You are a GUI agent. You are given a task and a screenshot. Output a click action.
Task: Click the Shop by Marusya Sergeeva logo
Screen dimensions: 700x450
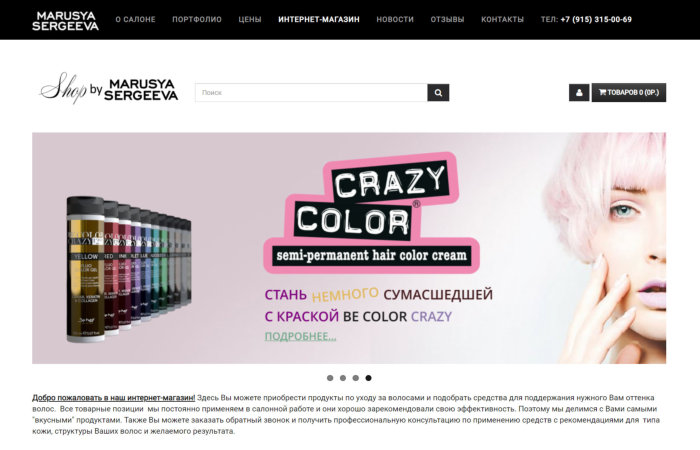(x=109, y=88)
